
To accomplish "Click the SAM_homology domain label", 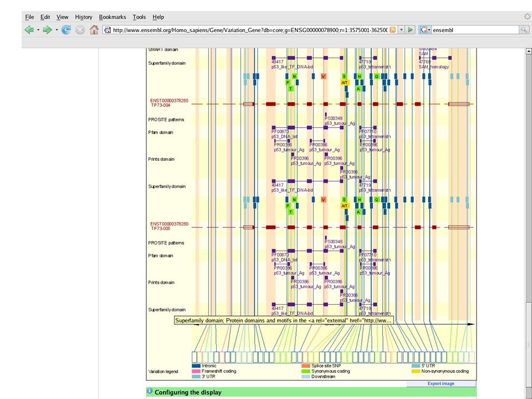I will pyautogui.click(x=433, y=67).
